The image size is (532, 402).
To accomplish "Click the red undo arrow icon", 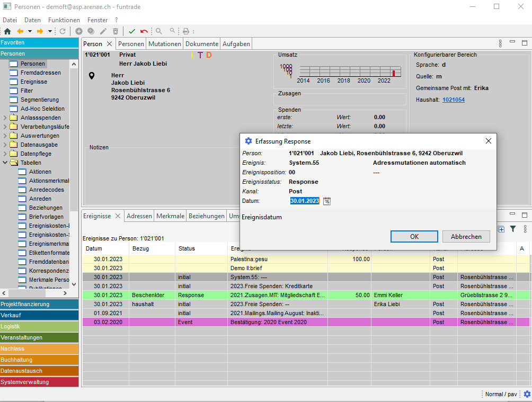I will pos(144,31).
